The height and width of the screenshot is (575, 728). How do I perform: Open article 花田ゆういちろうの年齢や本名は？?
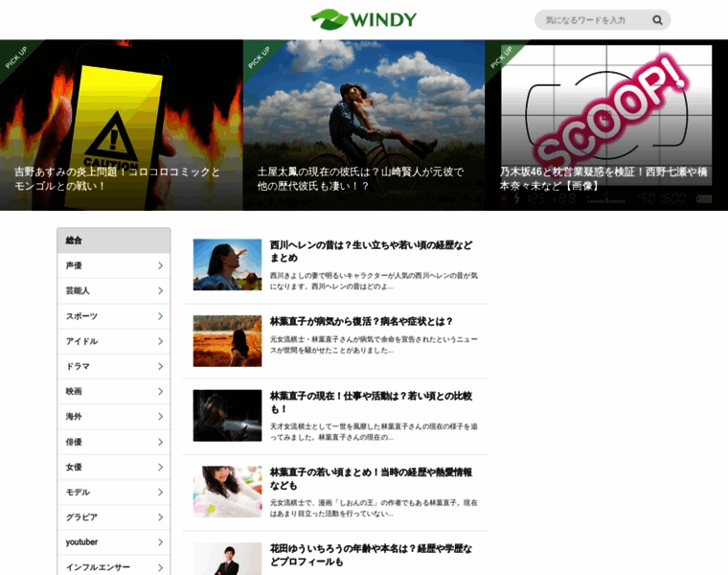click(x=371, y=555)
